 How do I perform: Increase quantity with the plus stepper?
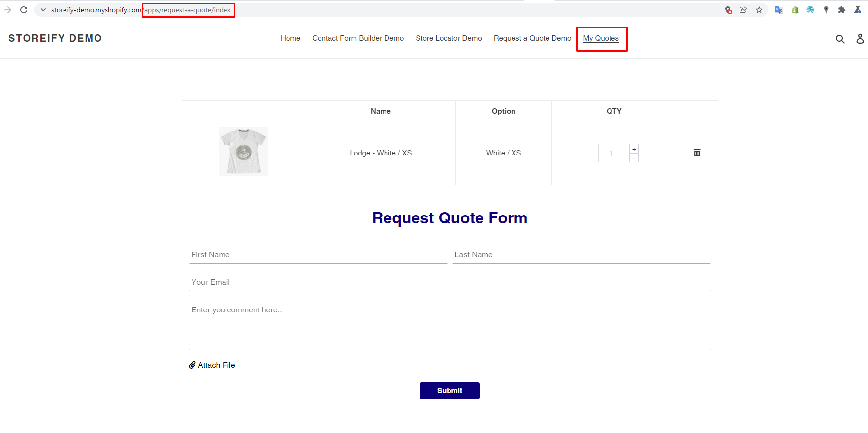[x=634, y=149]
